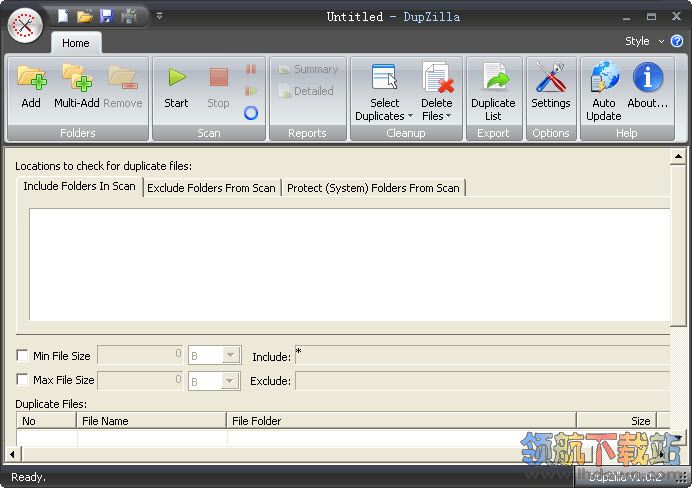The width and height of the screenshot is (692, 488).
Task: Sort by File Name column header
Action: click(x=151, y=421)
